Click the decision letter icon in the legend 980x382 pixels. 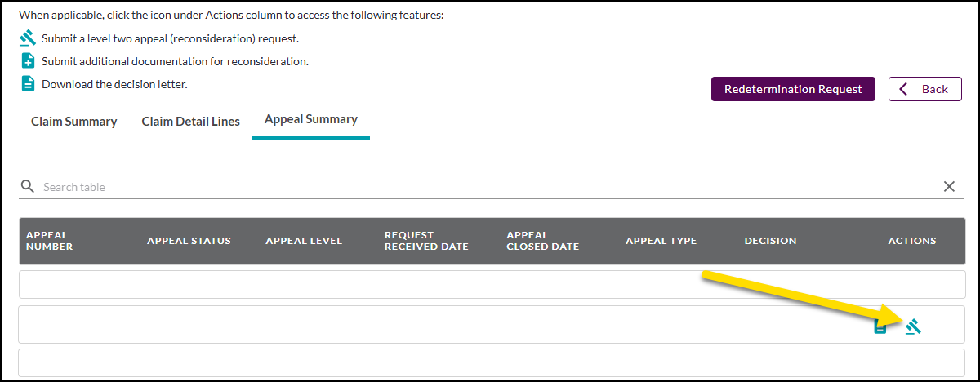click(x=28, y=83)
